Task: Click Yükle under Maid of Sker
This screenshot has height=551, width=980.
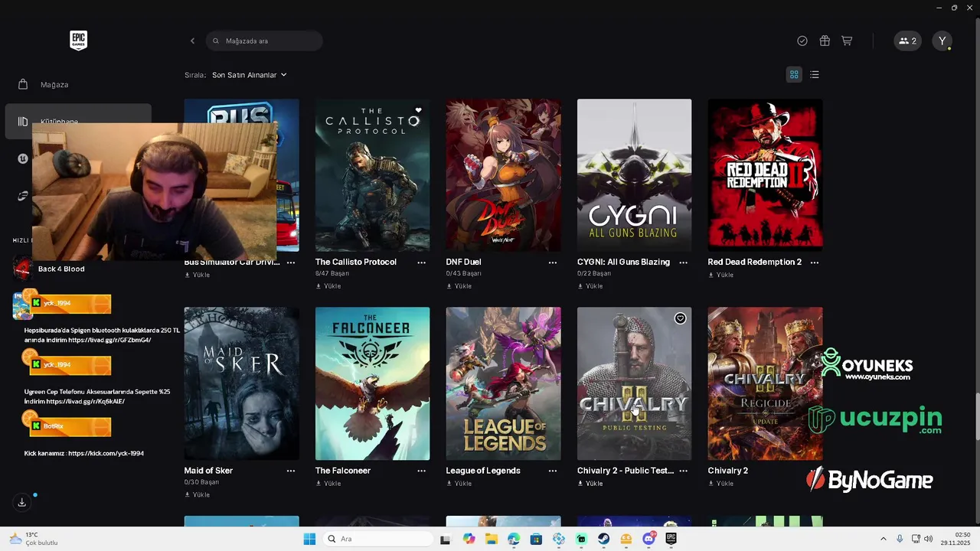Action: tap(198, 495)
